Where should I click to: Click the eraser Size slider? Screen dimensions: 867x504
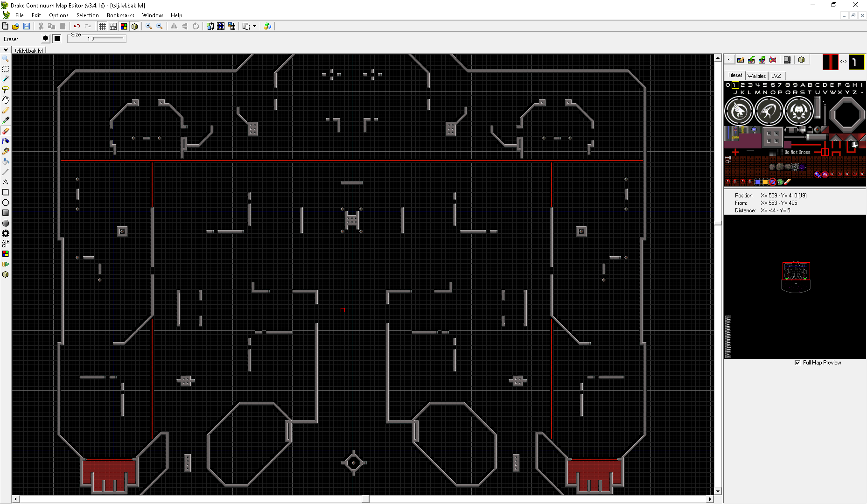click(x=107, y=39)
